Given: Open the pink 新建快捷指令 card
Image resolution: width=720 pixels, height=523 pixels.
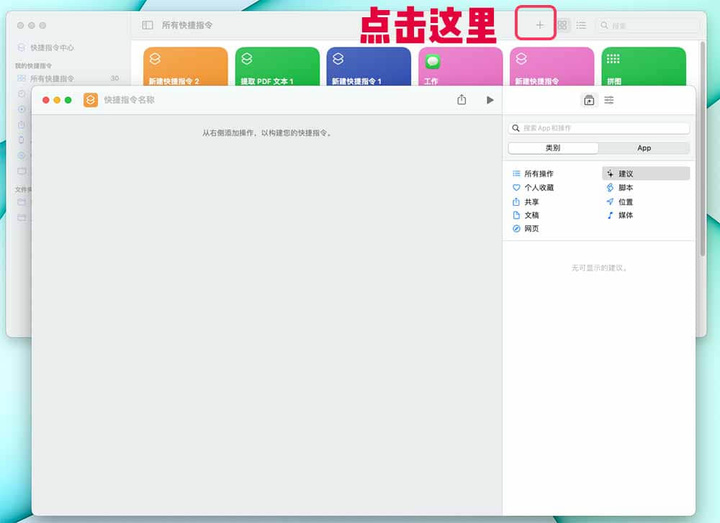Looking at the screenshot, I should pyautogui.click(x=552, y=67).
